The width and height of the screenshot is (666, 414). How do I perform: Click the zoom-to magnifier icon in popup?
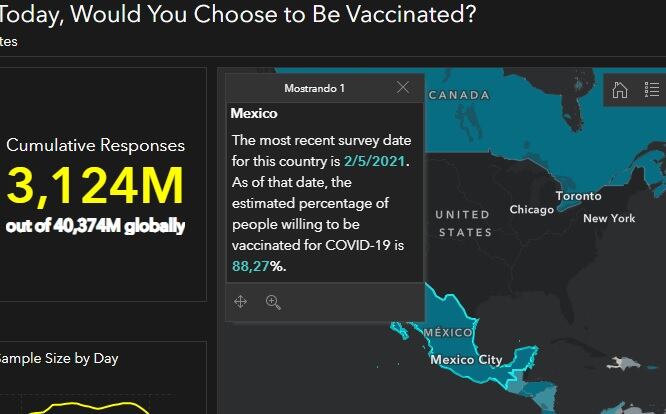click(273, 302)
